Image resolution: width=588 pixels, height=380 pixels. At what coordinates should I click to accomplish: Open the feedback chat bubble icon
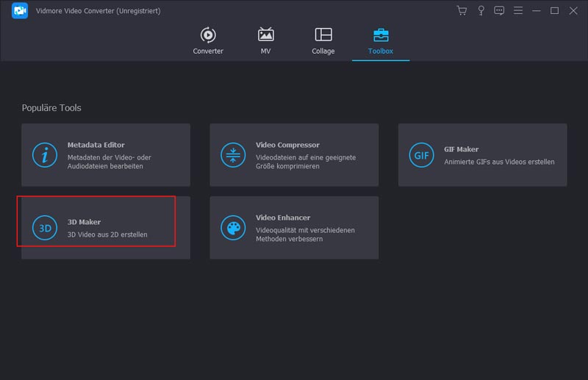pos(499,10)
